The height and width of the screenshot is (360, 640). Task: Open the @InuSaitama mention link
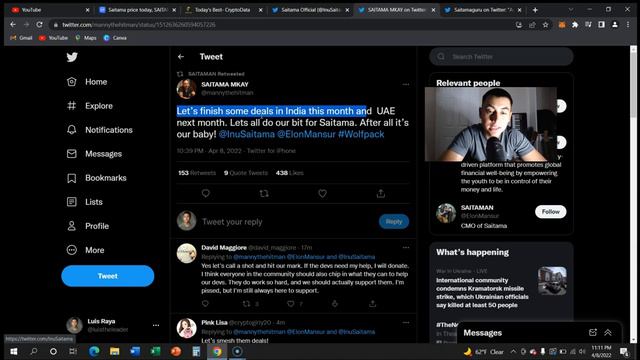click(x=247, y=134)
